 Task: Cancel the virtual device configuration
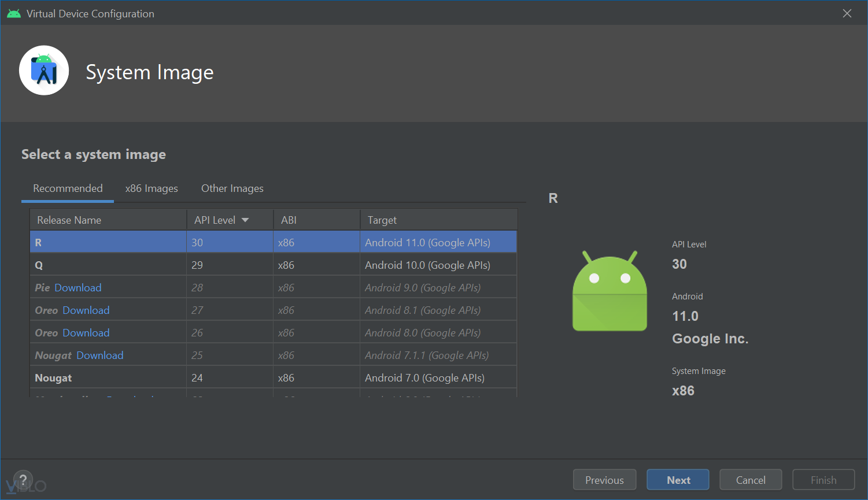[751, 480]
